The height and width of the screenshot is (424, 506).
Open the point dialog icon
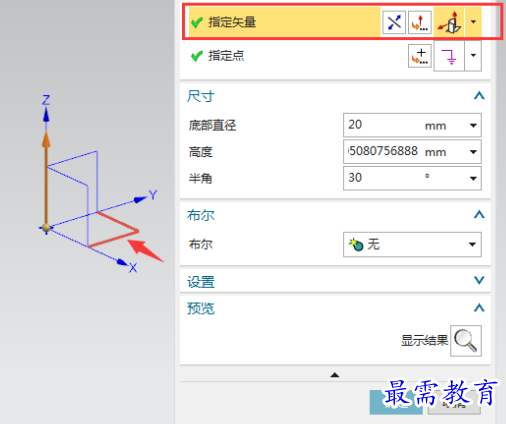point(420,56)
